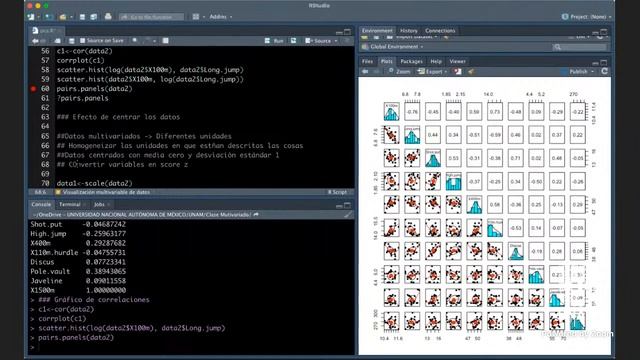
Task: Clear console with broom icon
Action: coord(348,215)
